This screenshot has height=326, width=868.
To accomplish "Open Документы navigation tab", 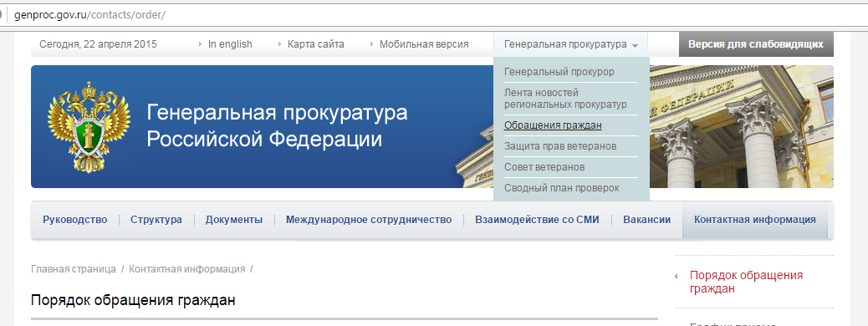I will (x=233, y=220).
